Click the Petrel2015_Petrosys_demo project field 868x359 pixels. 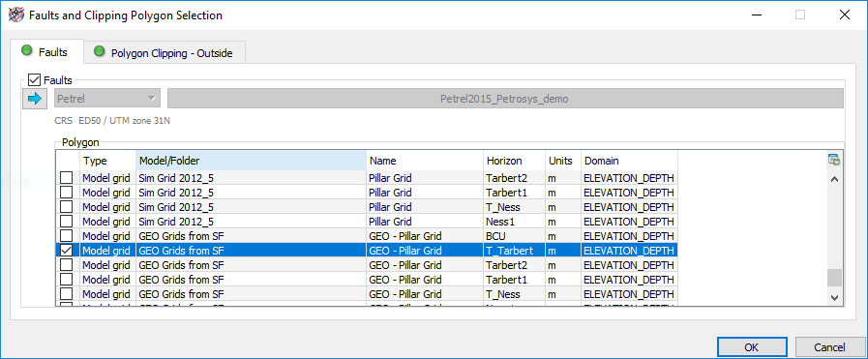click(505, 99)
